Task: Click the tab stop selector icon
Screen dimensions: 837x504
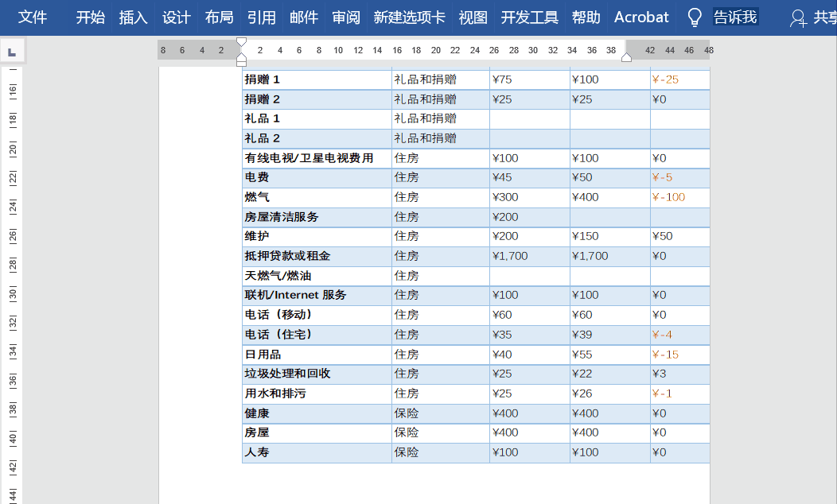Action: (x=12, y=52)
